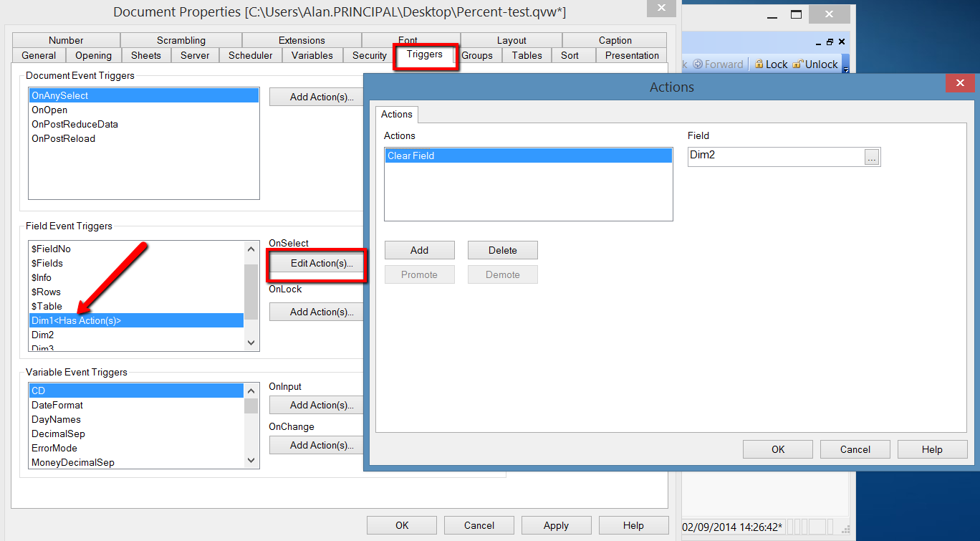Click Add Action(s) under OnChange
This screenshot has width=980, height=541.
point(317,446)
